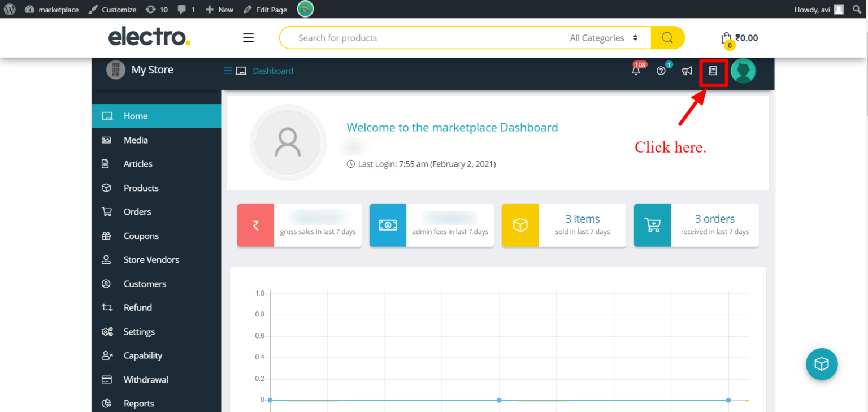Screen dimensions: 868x412
Task: Click the announcements megaphone icon
Action: [x=687, y=71]
